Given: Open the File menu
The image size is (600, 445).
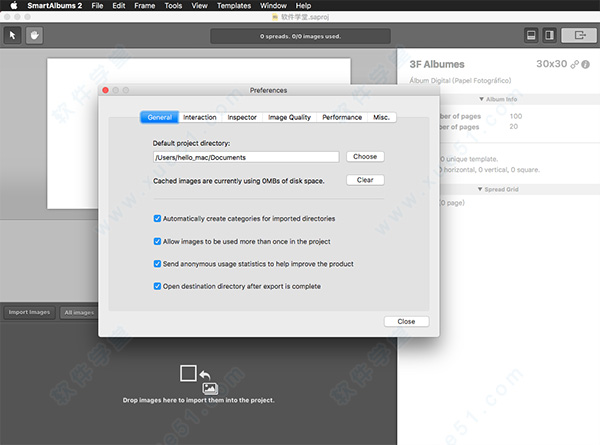Looking at the screenshot, I should tap(97, 5).
